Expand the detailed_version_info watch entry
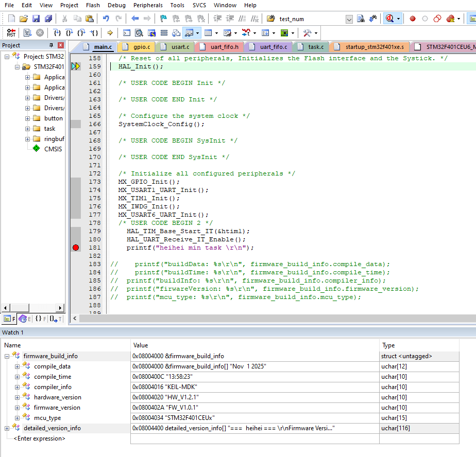This screenshot has height=457, width=476. pos(7,429)
